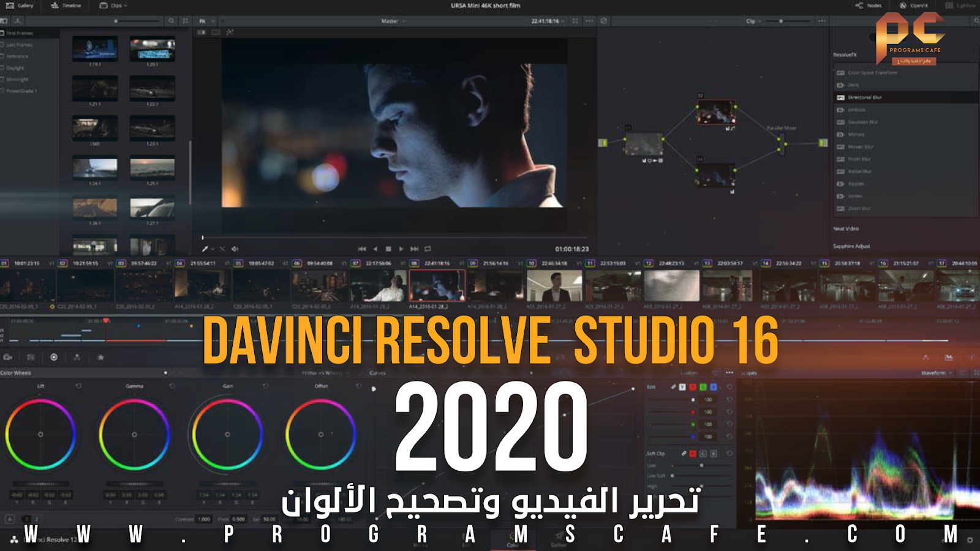
Task: Reset the Gamma color wheel
Action: [x=172, y=386]
